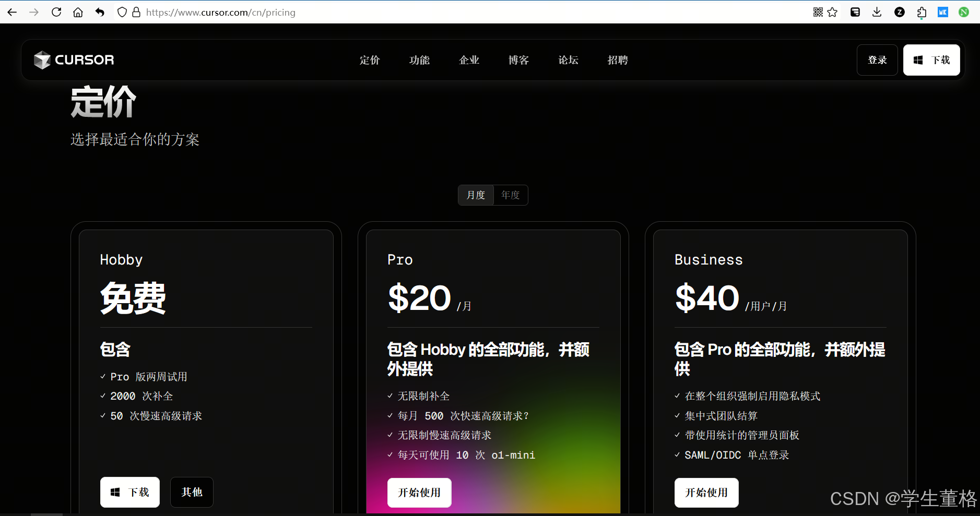980x516 pixels.
Task: Click '2000 次补全' feature line
Action: [141, 396]
